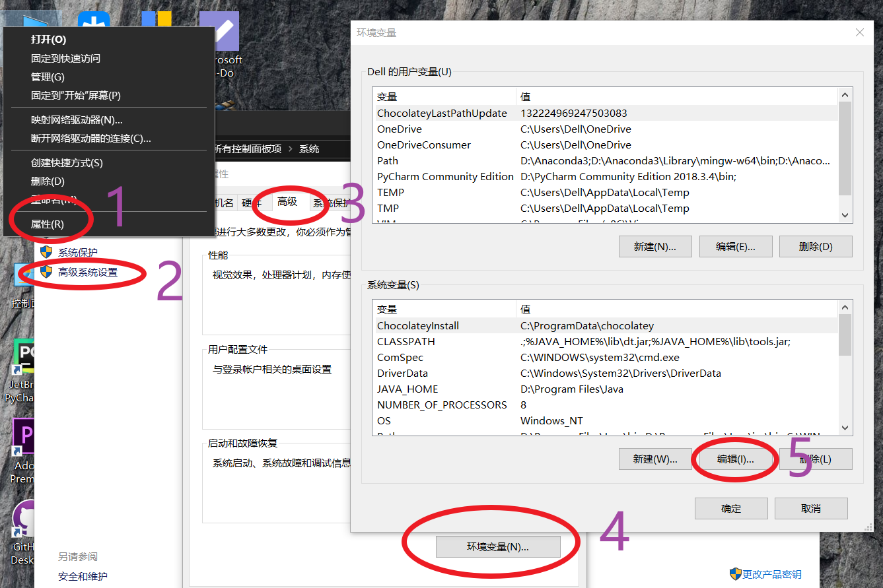Choose 创建快捷方式(S) in the context menu
Viewport: 883px width, 588px height.
tap(67, 163)
